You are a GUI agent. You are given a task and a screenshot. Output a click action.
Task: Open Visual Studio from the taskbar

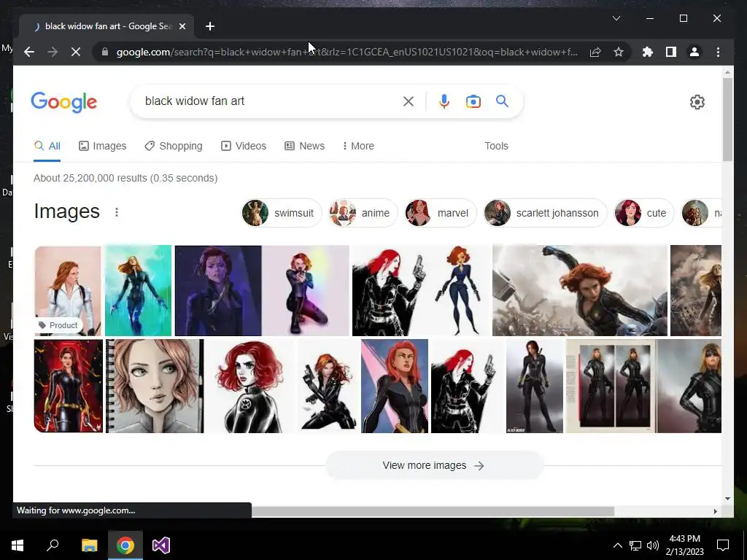(x=161, y=545)
